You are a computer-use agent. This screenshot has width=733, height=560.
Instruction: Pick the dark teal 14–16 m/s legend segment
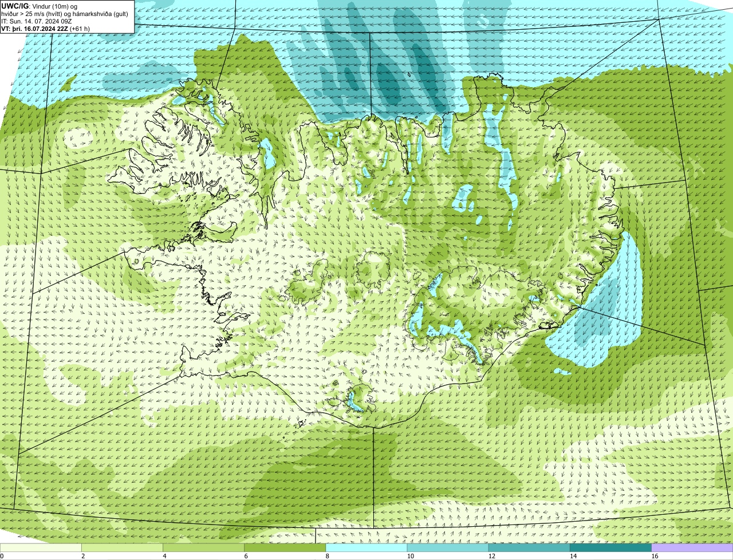pyautogui.click(x=611, y=547)
